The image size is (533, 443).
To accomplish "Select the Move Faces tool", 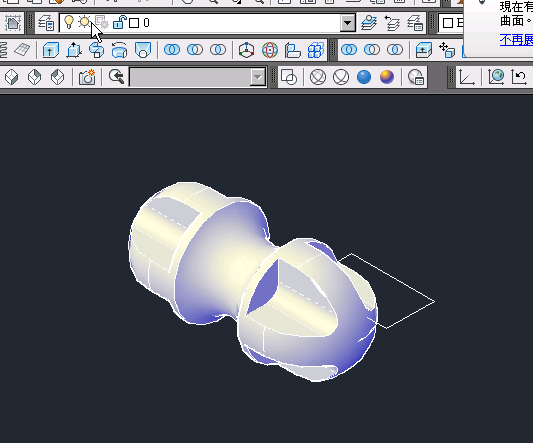I will [x=447, y=50].
